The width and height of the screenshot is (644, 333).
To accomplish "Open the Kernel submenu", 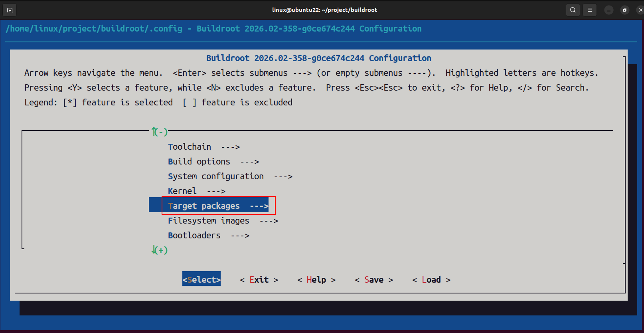I will [197, 191].
